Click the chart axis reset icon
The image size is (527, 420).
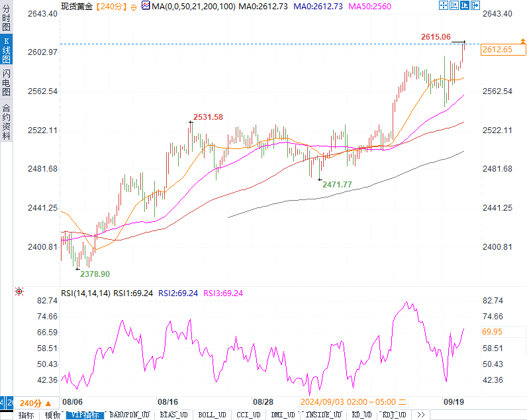[454, 5]
